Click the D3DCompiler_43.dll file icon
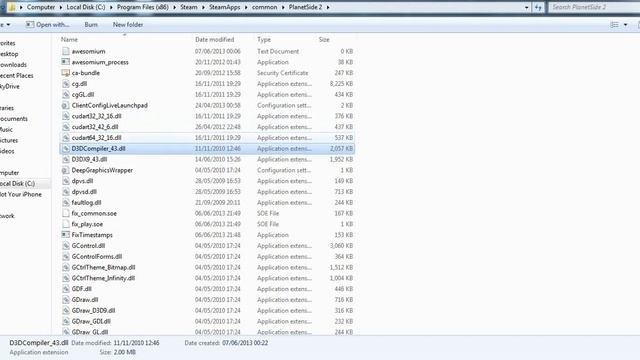640x360 pixels. [x=65, y=149]
